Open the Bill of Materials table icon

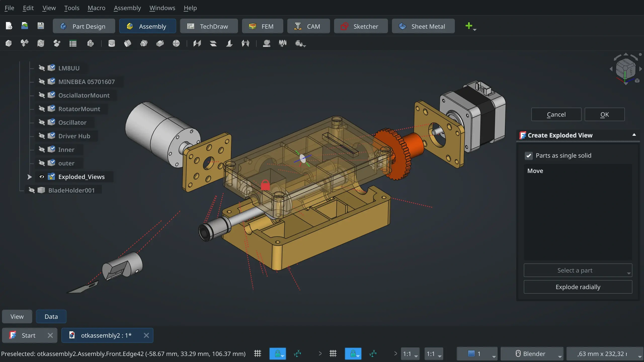click(73, 43)
